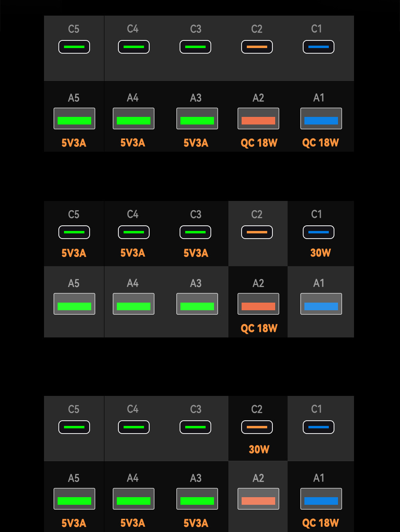
Task: Click the QC 18W label under A2 in middle panel
Action: [x=259, y=329]
